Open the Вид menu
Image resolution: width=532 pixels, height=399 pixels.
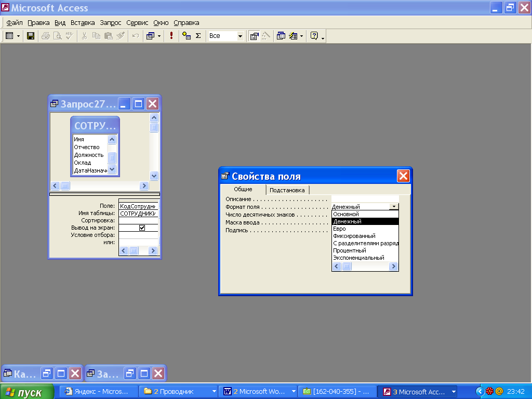60,23
